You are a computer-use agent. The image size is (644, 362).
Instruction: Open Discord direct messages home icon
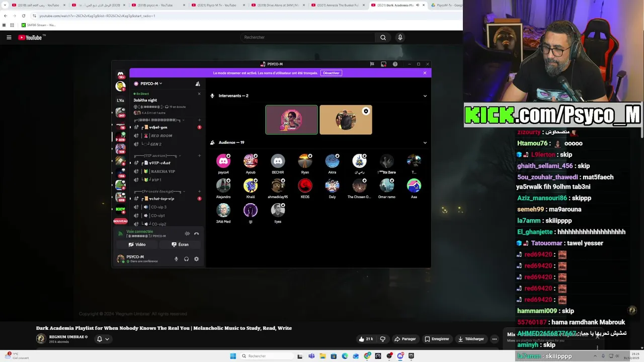click(121, 74)
